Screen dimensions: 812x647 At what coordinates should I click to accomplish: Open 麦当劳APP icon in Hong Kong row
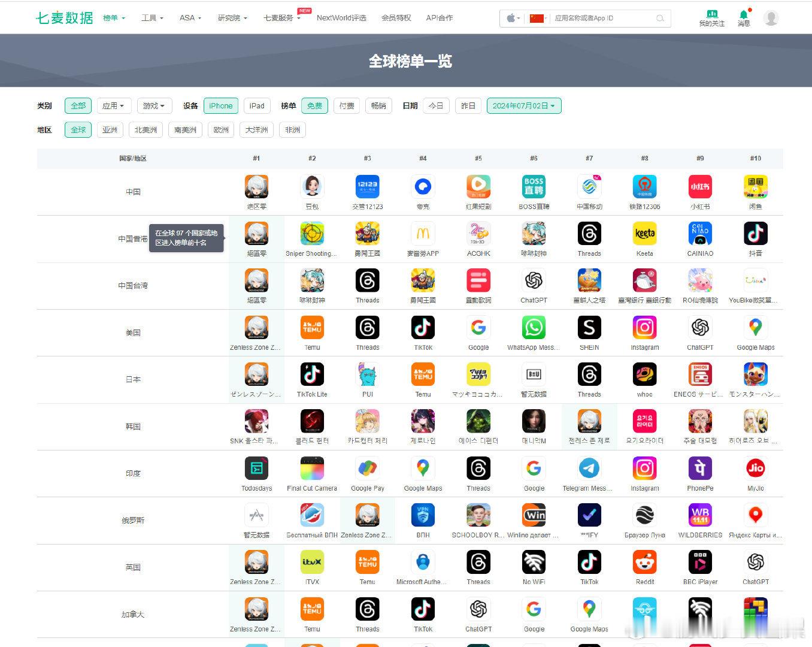click(x=423, y=234)
